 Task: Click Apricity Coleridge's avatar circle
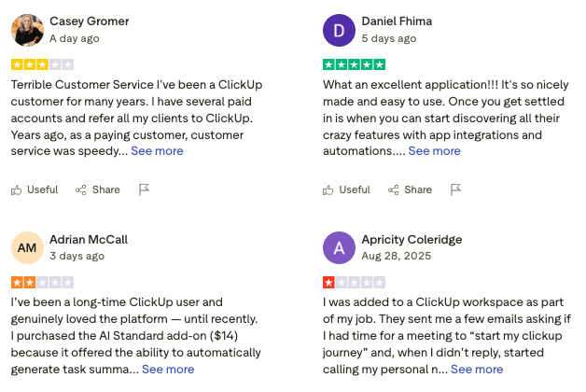click(x=339, y=247)
